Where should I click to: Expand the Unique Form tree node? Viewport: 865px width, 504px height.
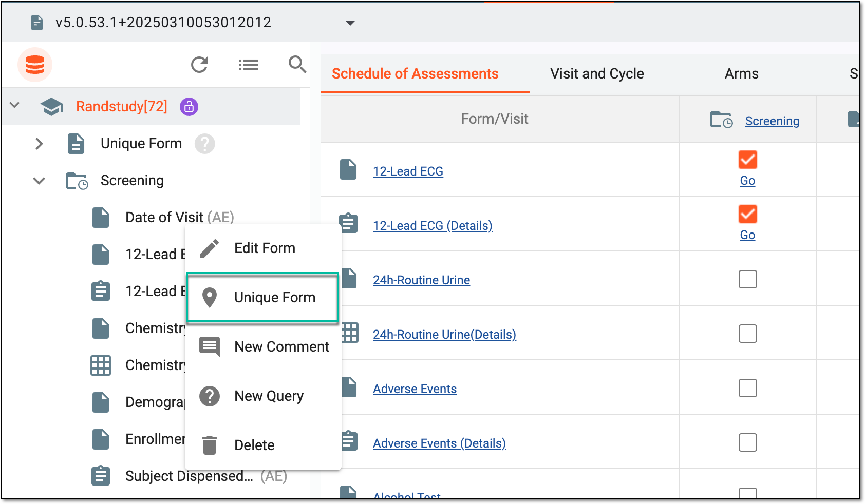[x=39, y=144]
